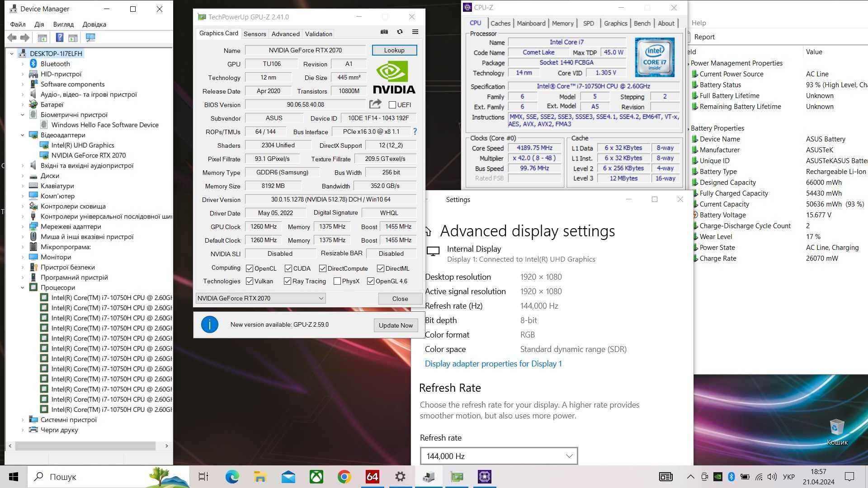Click the Xbox icon in taskbar
This screenshot has height=488, width=868.
tap(316, 477)
